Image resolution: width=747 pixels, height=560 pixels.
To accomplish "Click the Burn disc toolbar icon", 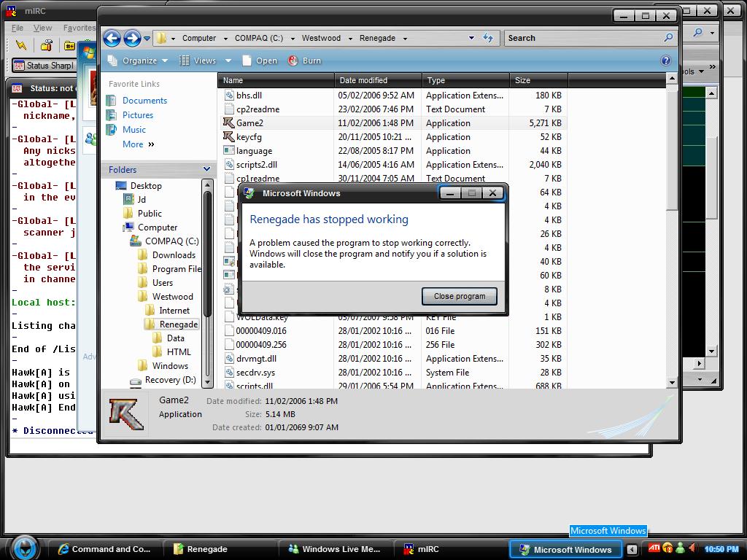I will coord(293,61).
